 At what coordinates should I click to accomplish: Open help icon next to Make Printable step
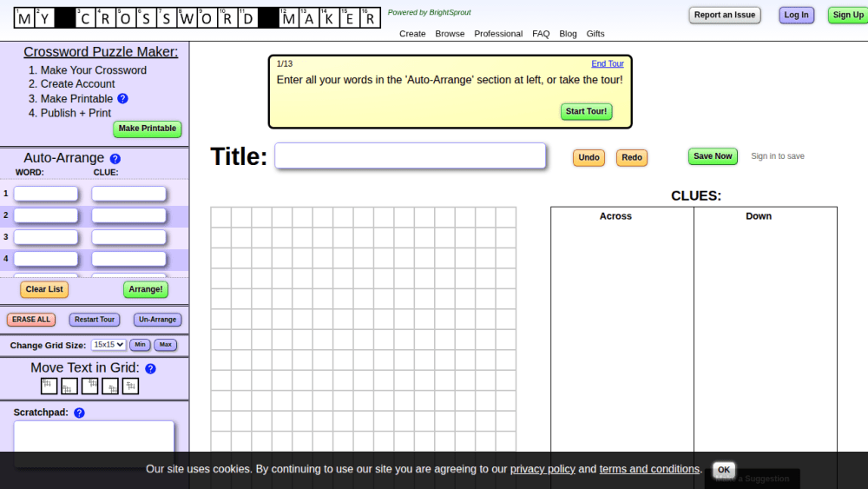click(123, 98)
